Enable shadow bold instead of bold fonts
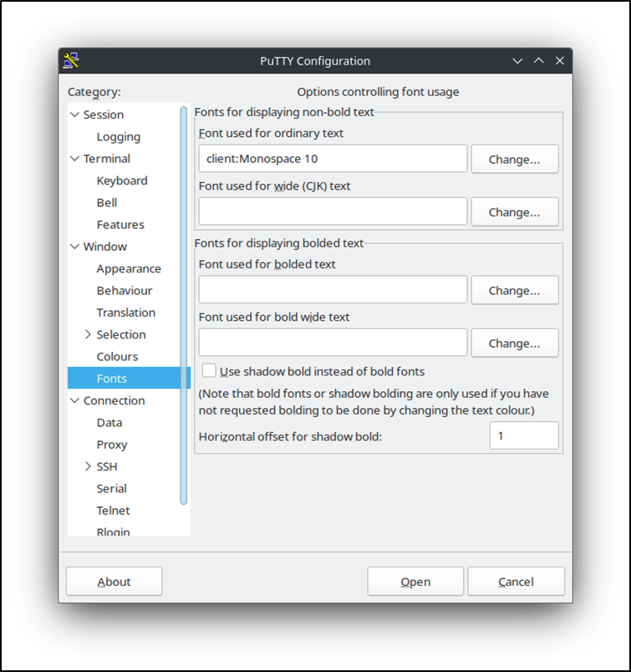631x672 pixels. click(209, 371)
